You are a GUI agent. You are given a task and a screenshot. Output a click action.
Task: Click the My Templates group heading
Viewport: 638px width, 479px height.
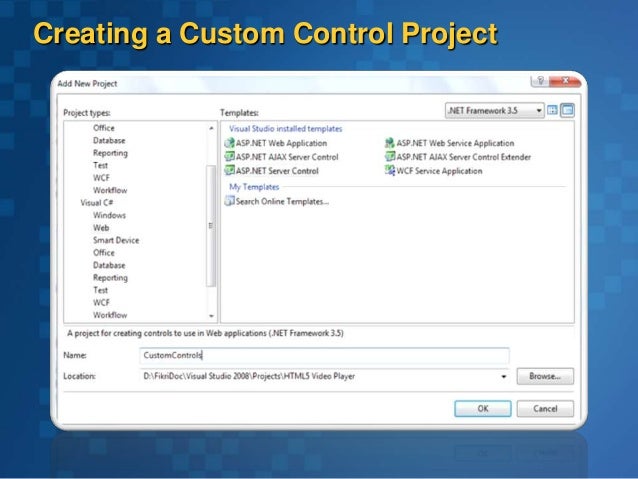pyautogui.click(x=254, y=187)
